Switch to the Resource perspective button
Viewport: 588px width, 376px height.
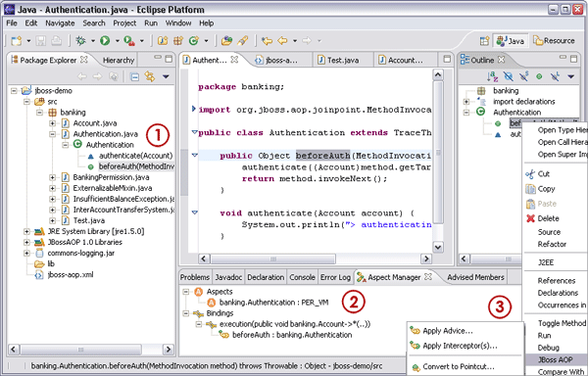click(555, 41)
